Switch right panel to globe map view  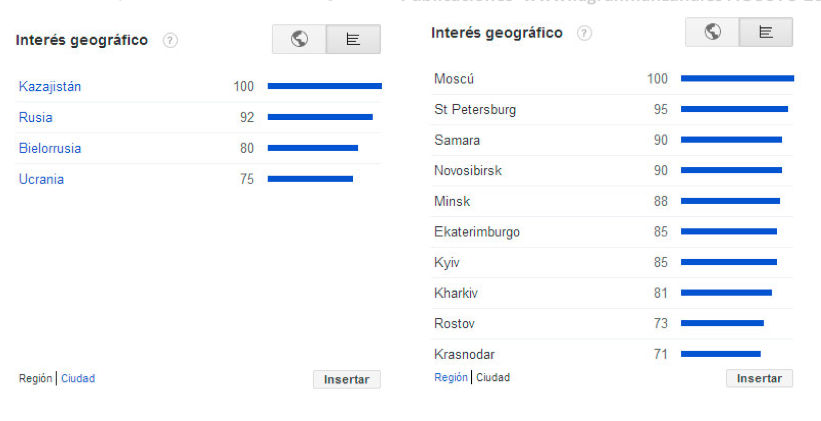pos(712,32)
